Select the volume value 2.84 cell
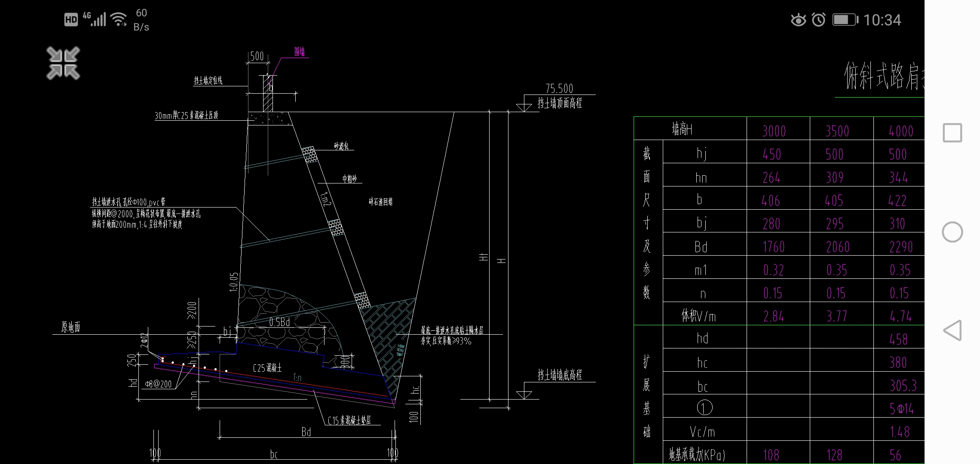The width and height of the screenshot is (980, 464). click(x=778, y=314)
